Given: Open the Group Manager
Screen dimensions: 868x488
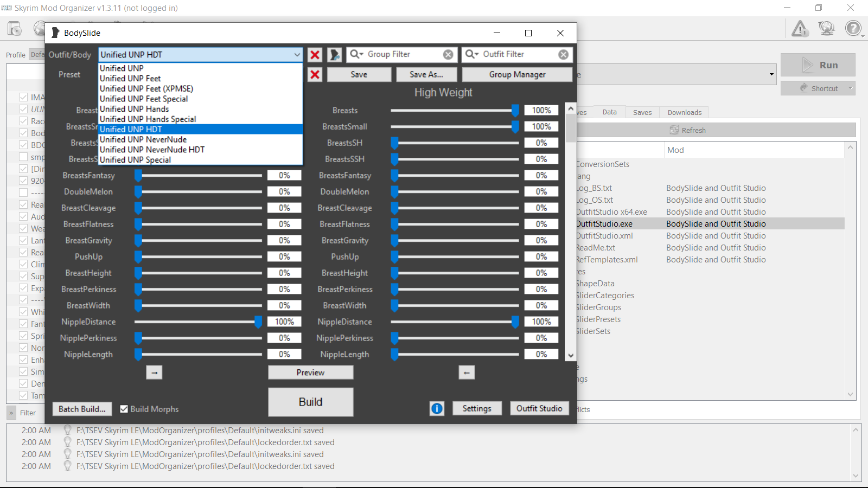Looking at the screenshot, I should coord(517,75).
